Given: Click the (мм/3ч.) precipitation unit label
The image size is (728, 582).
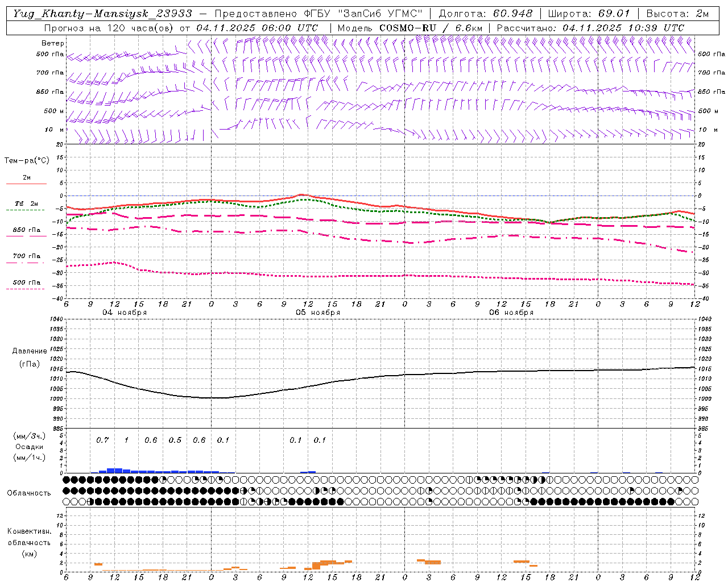Looking at the screenshot, I should 29,436.
